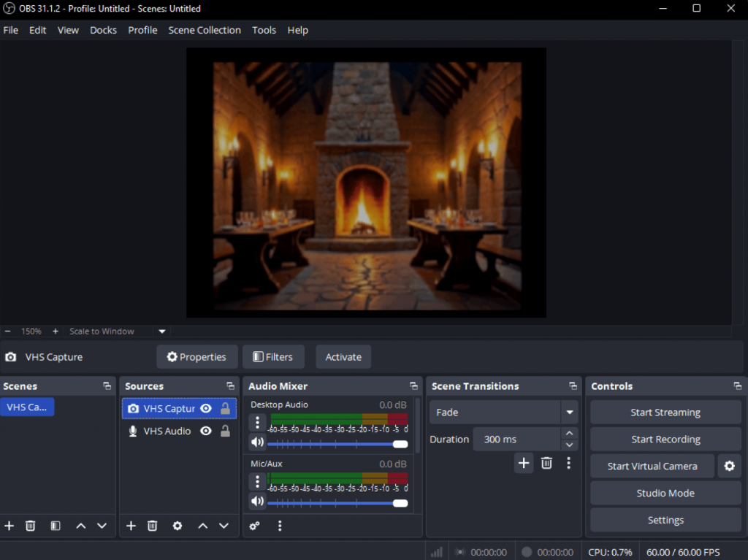Open the Docks menu

coord(103,30)
